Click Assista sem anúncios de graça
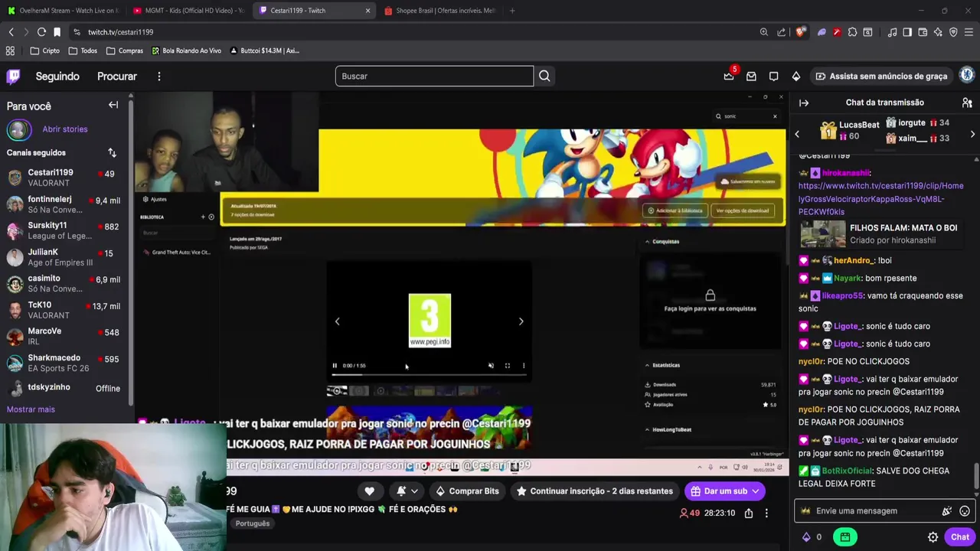 click(881, 76)
